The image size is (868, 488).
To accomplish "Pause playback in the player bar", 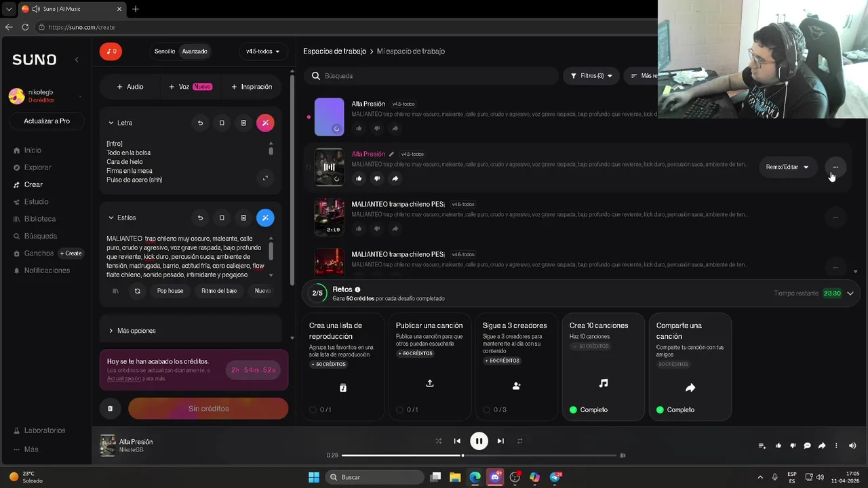I will [479, 441].
